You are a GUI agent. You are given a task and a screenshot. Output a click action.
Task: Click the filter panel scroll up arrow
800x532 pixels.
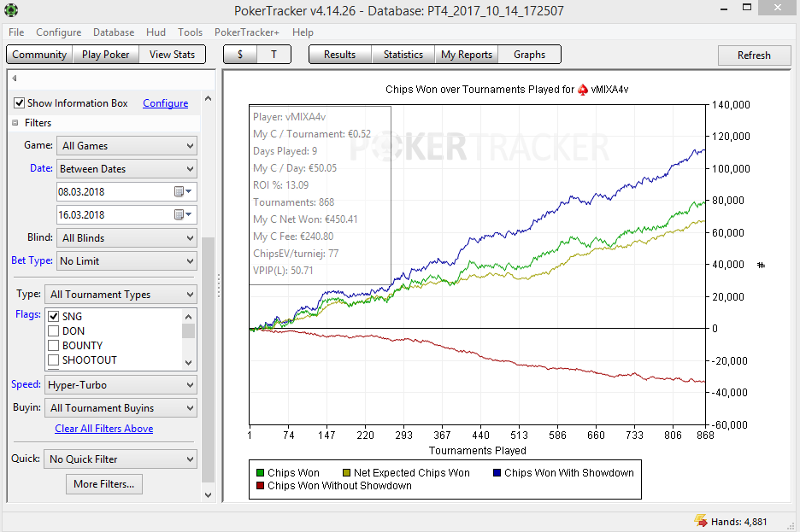click(209, 98)
